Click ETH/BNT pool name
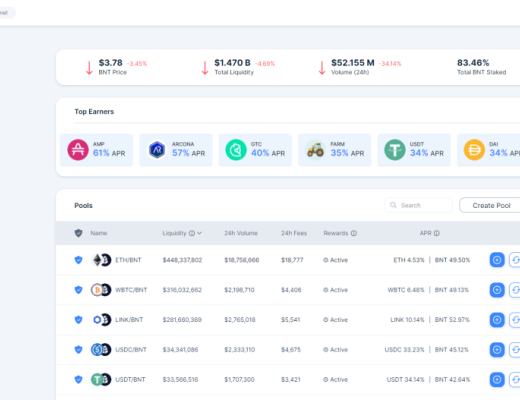The image size is (520, 400). (x=128, y=260)
